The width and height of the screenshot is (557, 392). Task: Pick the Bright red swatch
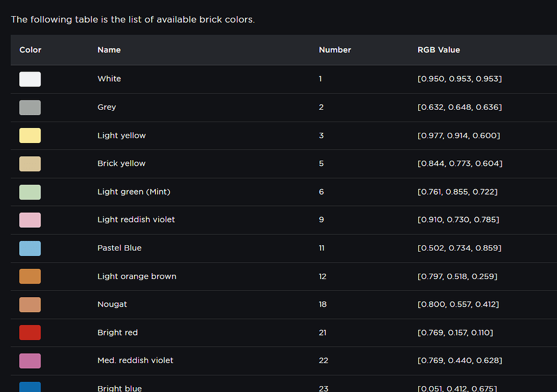click(30, 333)
